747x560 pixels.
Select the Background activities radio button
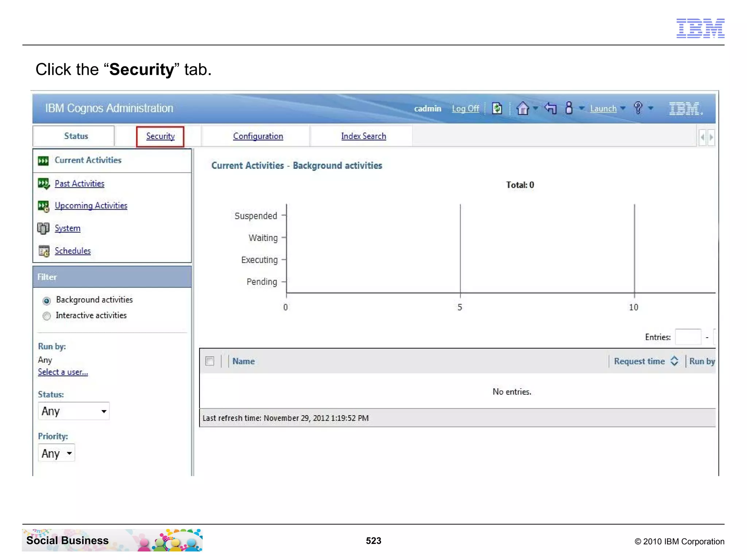click(47, 301)
